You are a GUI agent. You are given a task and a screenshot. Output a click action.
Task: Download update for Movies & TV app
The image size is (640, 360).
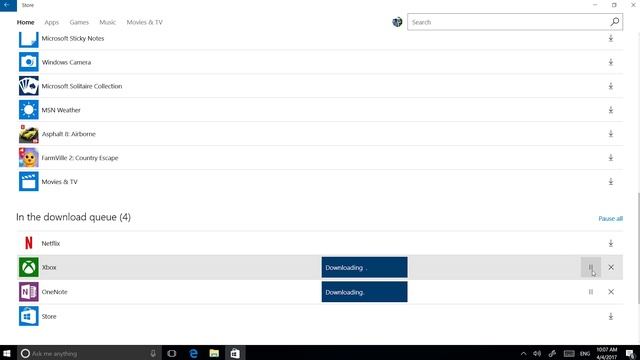click(x=611, y=182)
